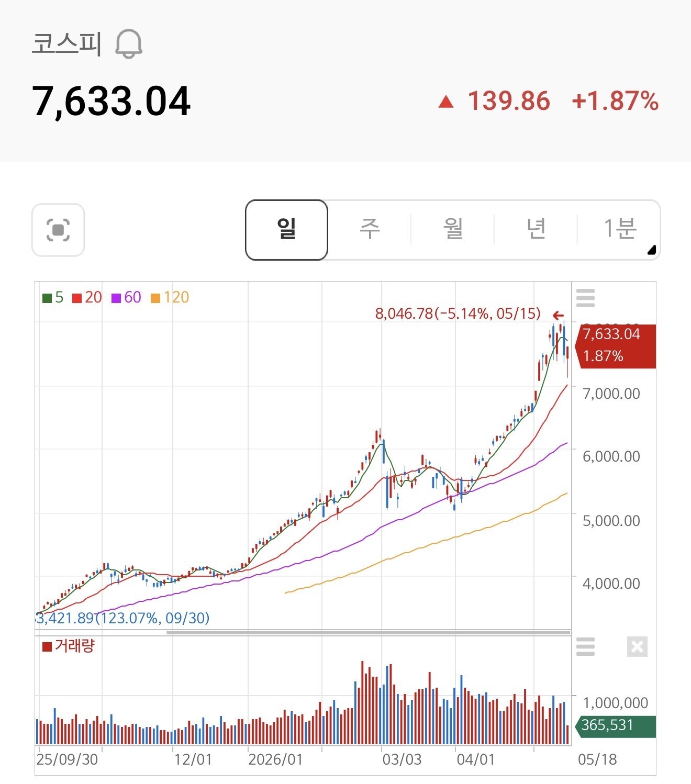Switch to 년 (yearly) chart tab
Image resolution: width=691 pixels, height=784 pixels.
[536, 229]
